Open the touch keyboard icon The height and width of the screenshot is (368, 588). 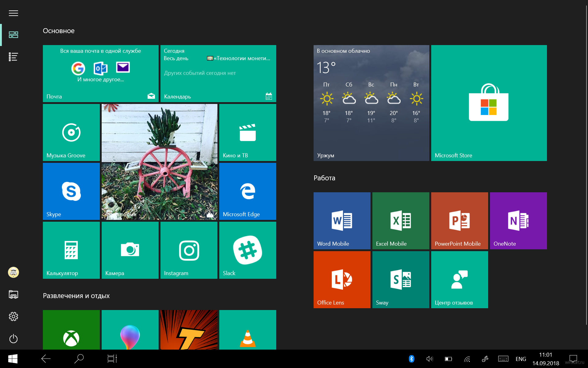tap(503, 359)
